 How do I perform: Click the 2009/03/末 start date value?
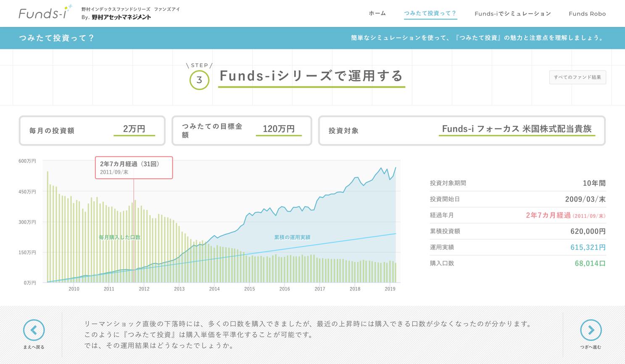(585, 199)
